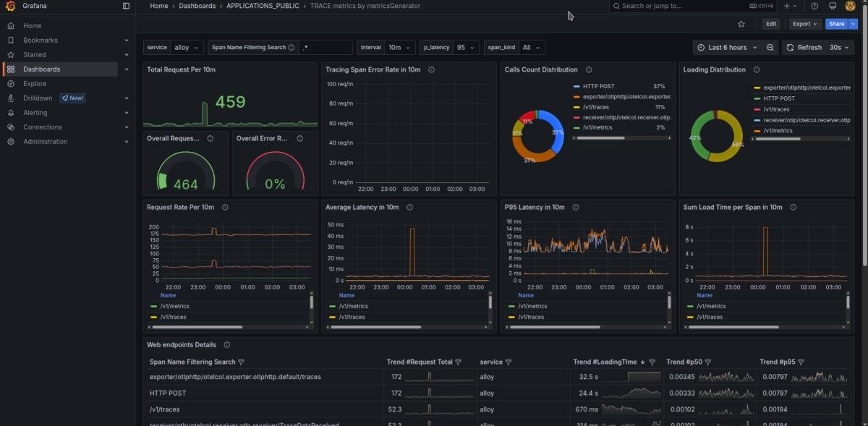The width and height of the screenshot is (868, 426).
Task: Expand the Starred sidebar section
Action: point(127,55)
